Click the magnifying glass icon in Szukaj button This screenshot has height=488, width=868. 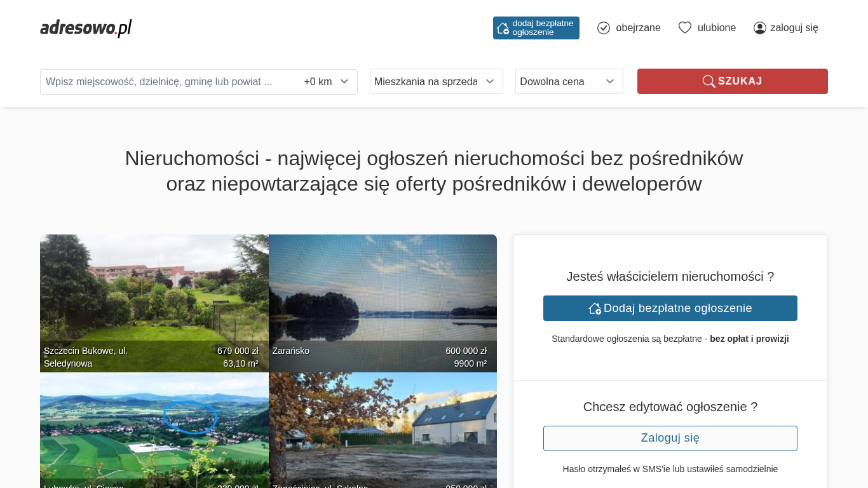[709, 81]
